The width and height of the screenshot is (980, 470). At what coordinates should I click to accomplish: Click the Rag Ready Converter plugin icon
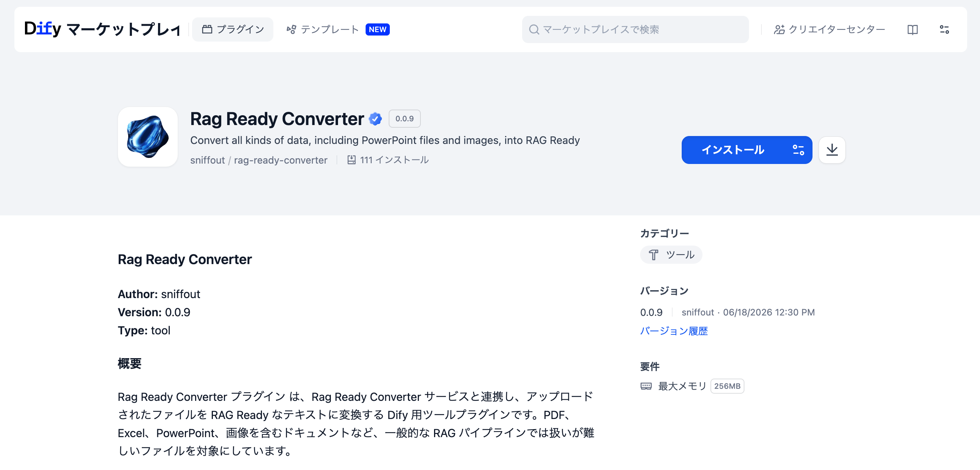147,137
